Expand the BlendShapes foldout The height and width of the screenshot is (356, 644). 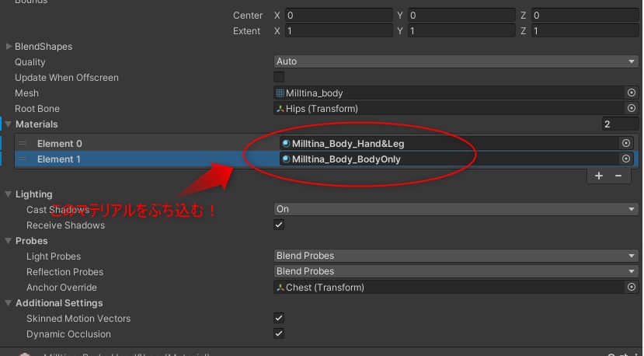[9, 47]
